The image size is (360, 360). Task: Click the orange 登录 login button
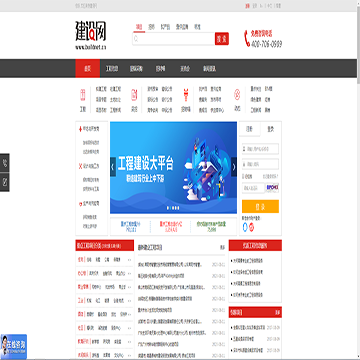(x=260, y=206)
